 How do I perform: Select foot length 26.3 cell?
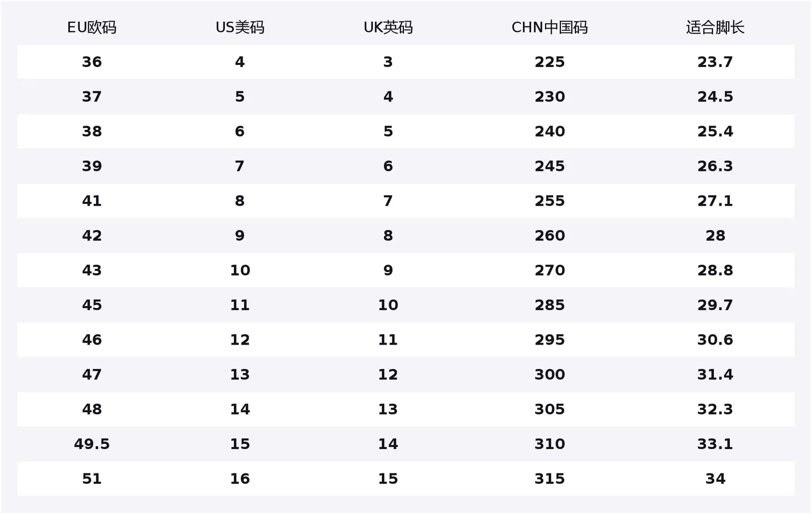pos(715,166)
